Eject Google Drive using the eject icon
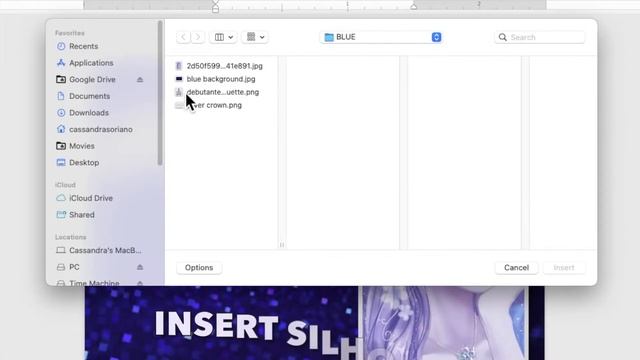Screen dimensions: 640x360 (x=140, y=80)
